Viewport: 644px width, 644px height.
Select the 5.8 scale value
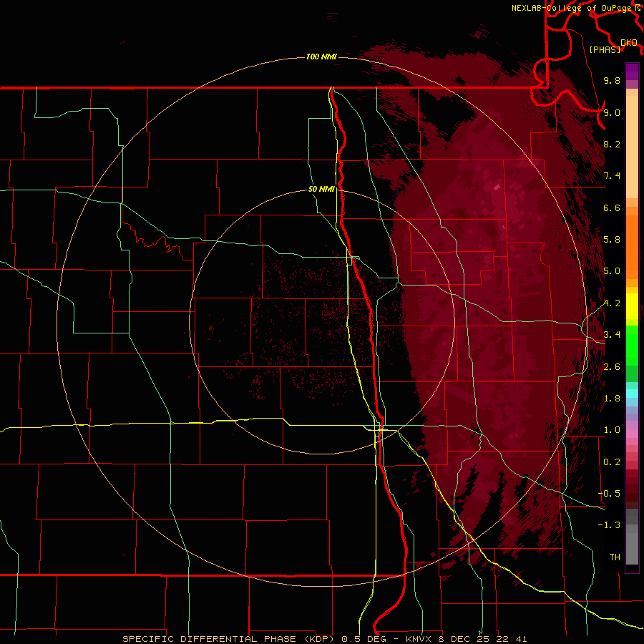(x=612, y=240)
